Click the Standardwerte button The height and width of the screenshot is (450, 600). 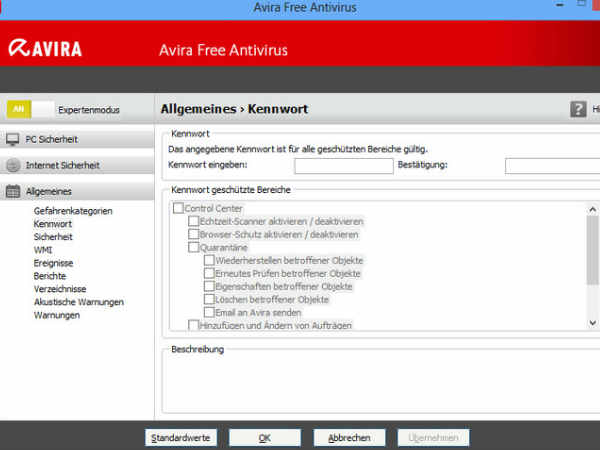pyautogui.click(x=181, y=438)
